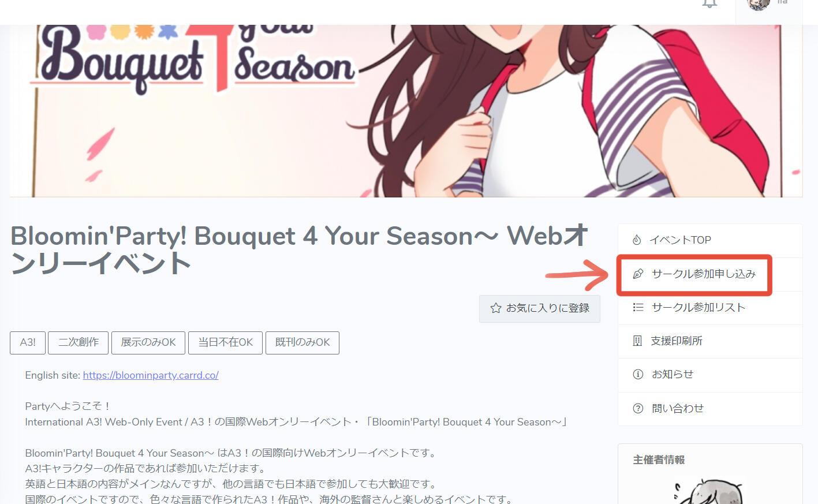Open the bloominparty.carrd.co English site link
The width and height of the screenshot is (818, 504).
coord(151,375)
